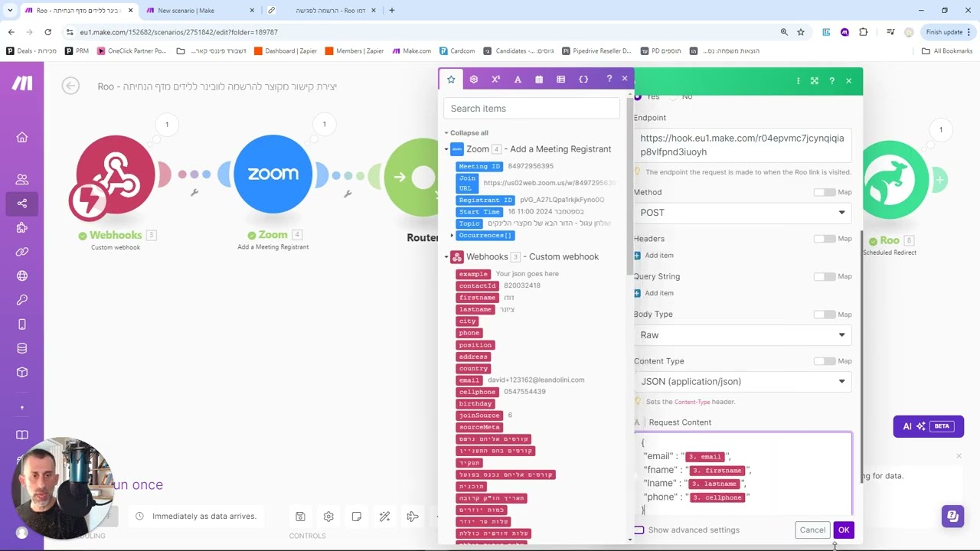Click auto-align magic wand icon
Screen dimensions: 980x551
[x=384, y=517]
